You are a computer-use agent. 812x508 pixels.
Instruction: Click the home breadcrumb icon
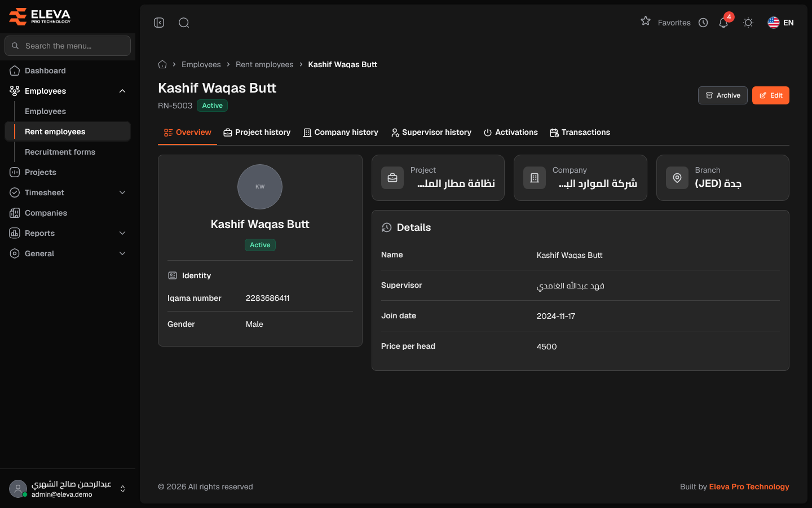pos(162,64)
